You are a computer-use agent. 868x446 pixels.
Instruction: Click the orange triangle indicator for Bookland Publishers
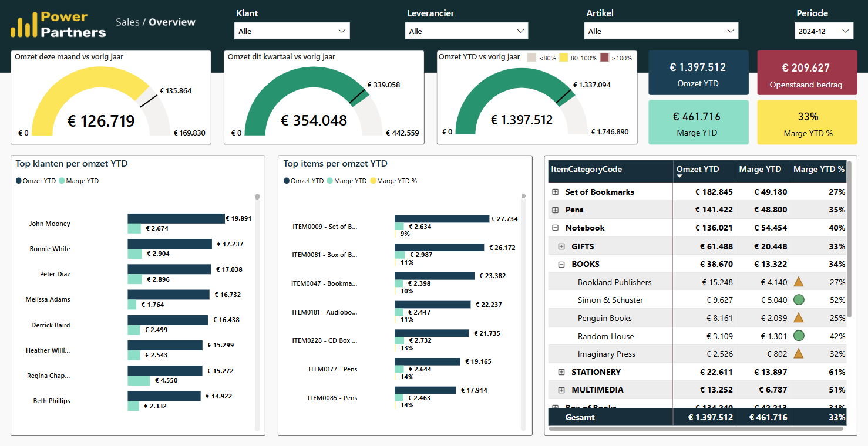[x=798, y=282]
